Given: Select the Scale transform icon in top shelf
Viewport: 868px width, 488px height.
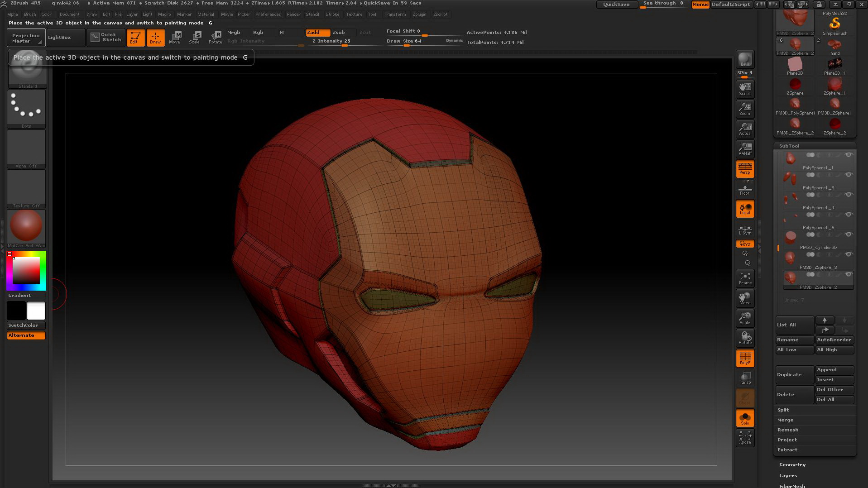Looking at the screenshot, I should point(195,38).
